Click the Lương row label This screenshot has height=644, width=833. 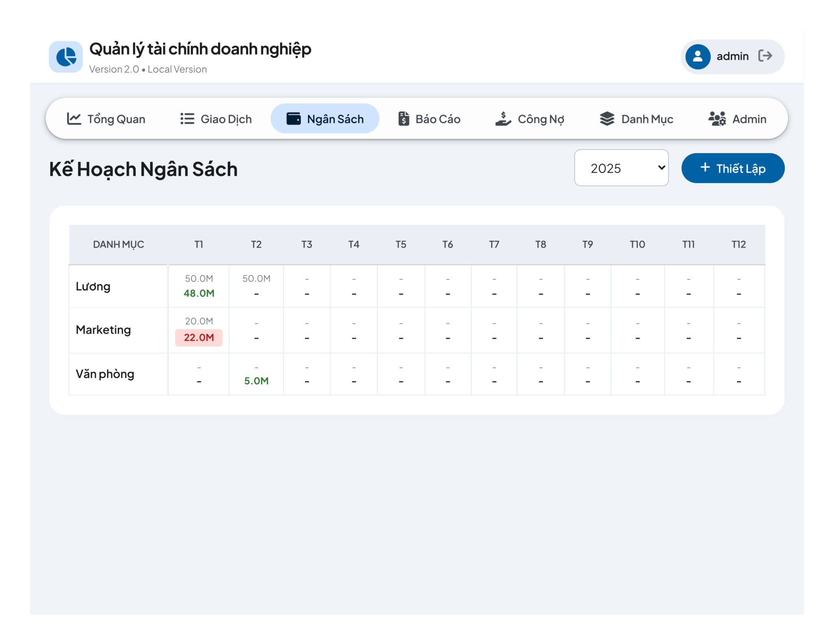coord(93,286)
